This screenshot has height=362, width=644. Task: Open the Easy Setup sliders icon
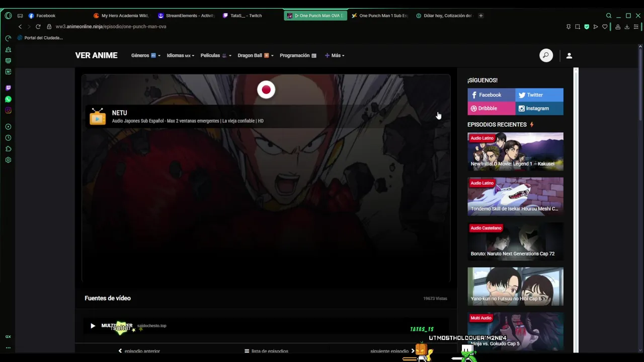pyautogui.click(x=636, y=27)
